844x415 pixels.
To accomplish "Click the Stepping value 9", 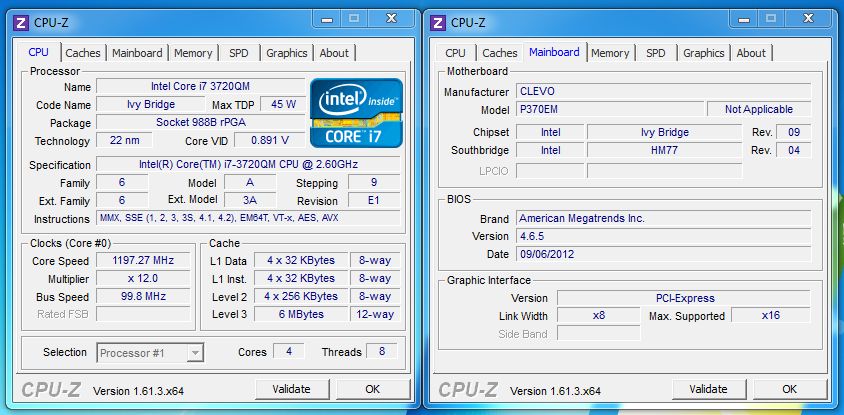I will click(x=374, y=182).
